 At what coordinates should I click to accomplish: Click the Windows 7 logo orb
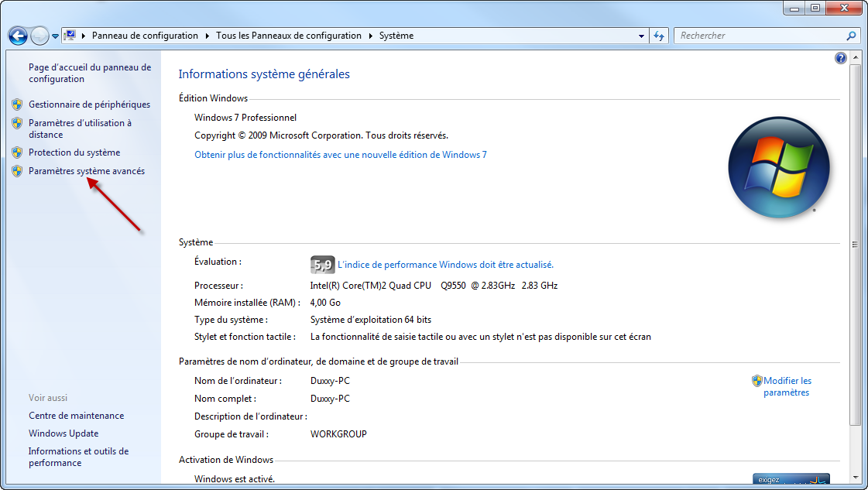(x=778, y=166)
